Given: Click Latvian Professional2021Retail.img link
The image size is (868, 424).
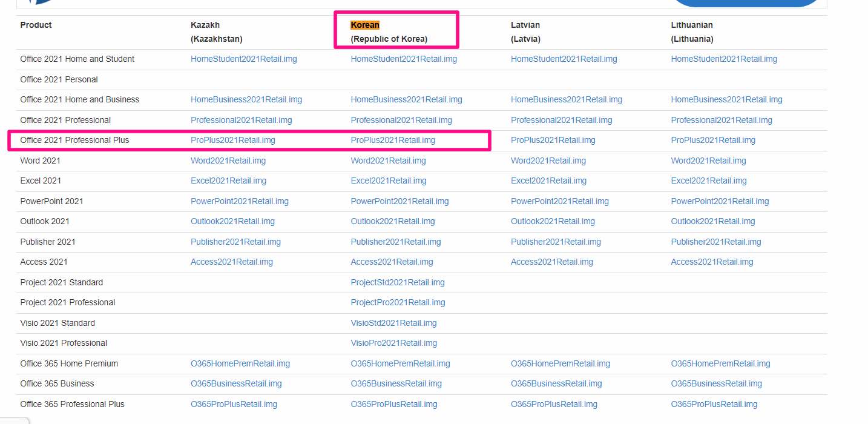Looking at the screenshot, I should 562,120.
